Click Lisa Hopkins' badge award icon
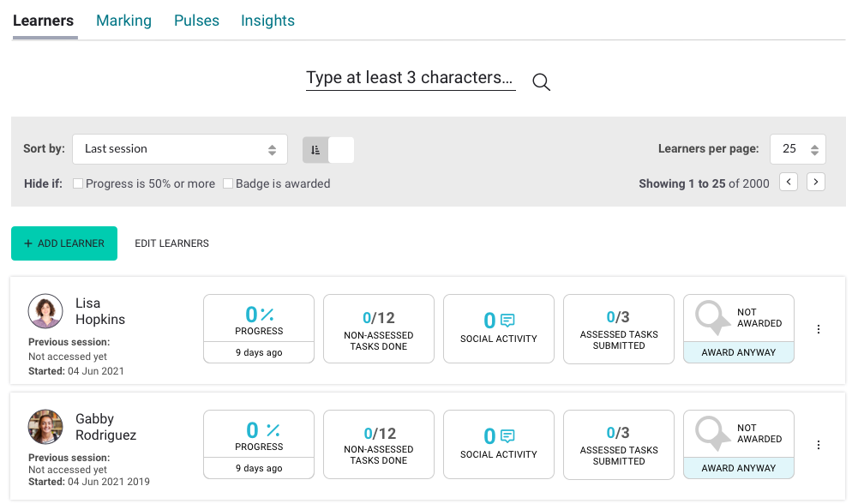The image size is (858, 504). point(712,317)
